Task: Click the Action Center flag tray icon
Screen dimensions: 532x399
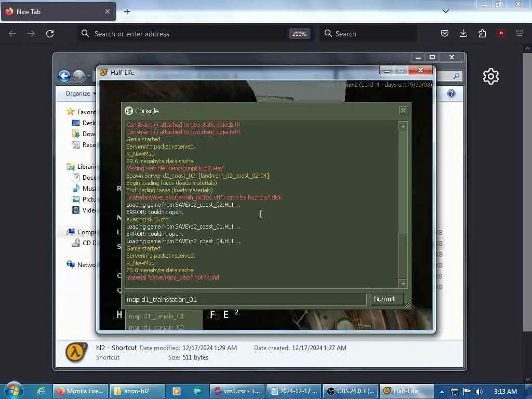Action: pyautogui.click(x=467, y=392)
